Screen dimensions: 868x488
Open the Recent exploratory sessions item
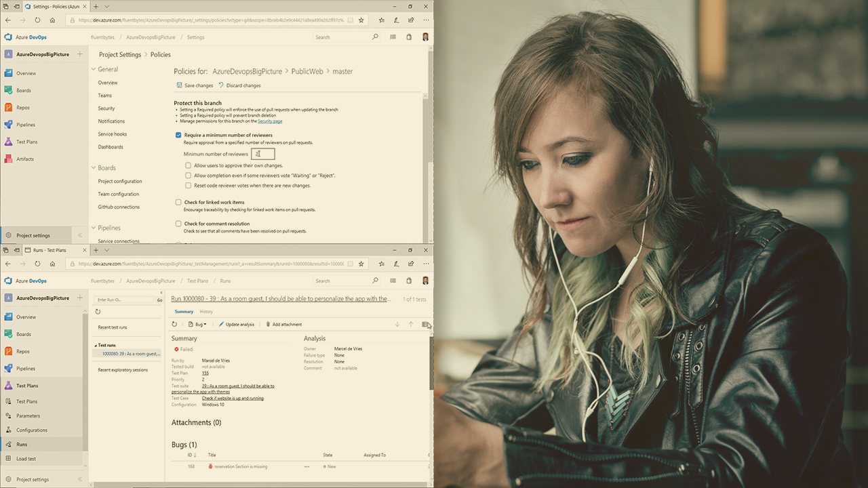[123, 370]
